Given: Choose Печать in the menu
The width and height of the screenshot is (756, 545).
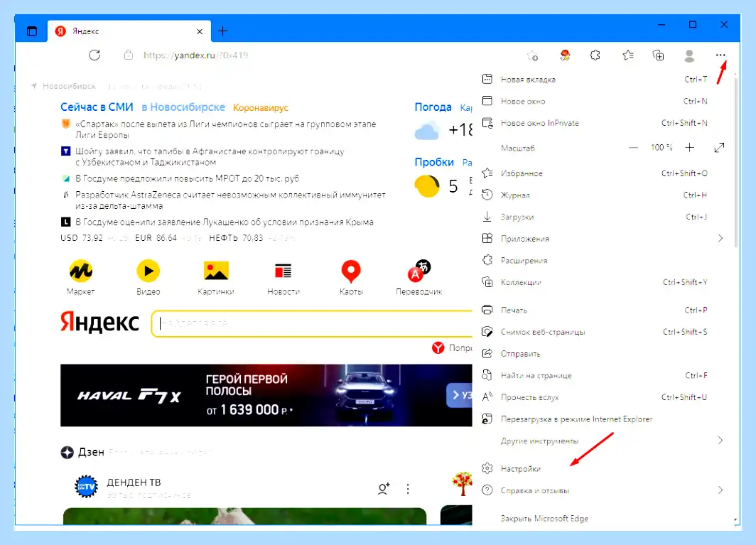Looking at the screenshot, I should (603, 310).
